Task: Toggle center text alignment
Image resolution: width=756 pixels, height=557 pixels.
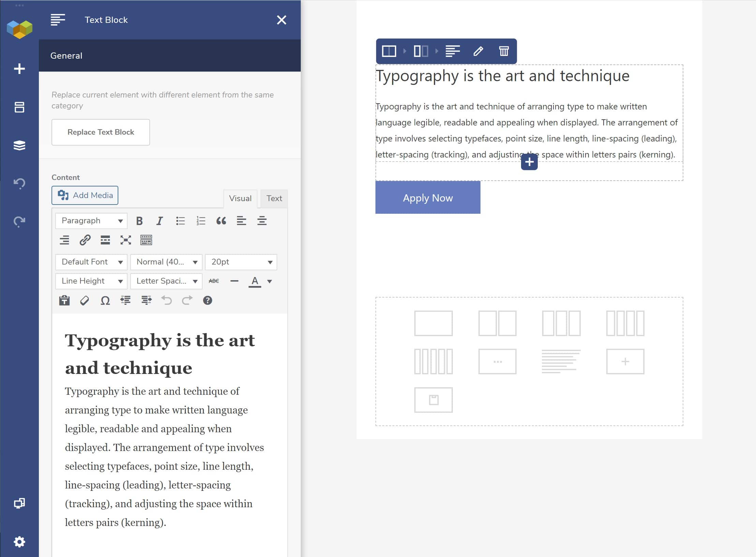Action: (x=261, y=220)
